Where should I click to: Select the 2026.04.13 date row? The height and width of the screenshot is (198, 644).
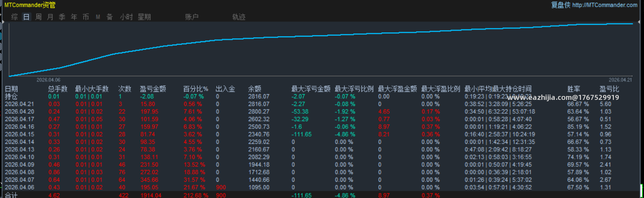(19, 149)
